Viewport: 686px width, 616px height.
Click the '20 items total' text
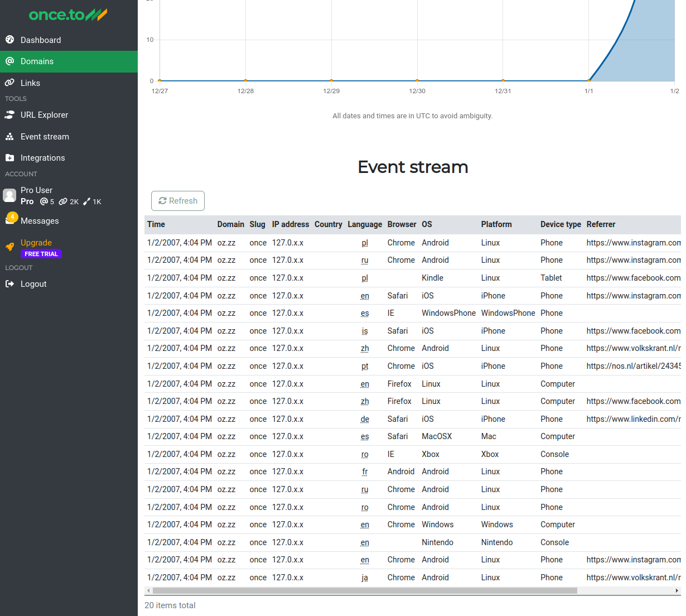pyautogui.click(x=170, y=605)
